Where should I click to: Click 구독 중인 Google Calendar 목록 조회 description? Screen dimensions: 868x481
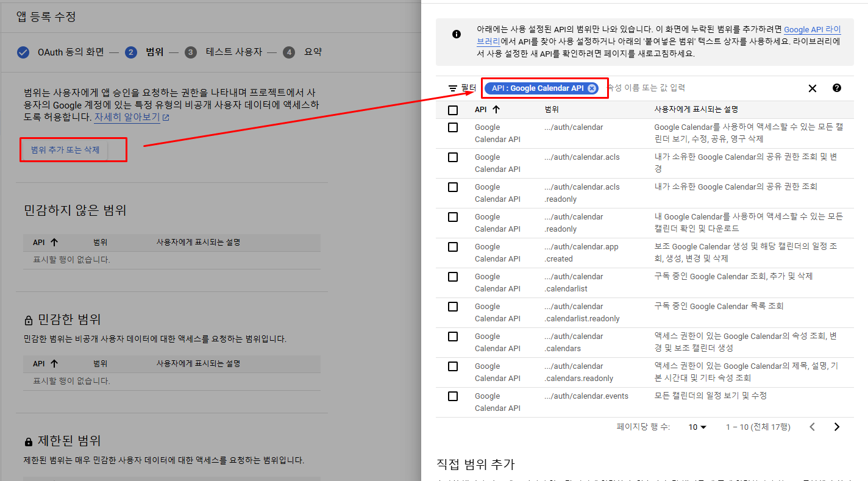tap(719, 307)
